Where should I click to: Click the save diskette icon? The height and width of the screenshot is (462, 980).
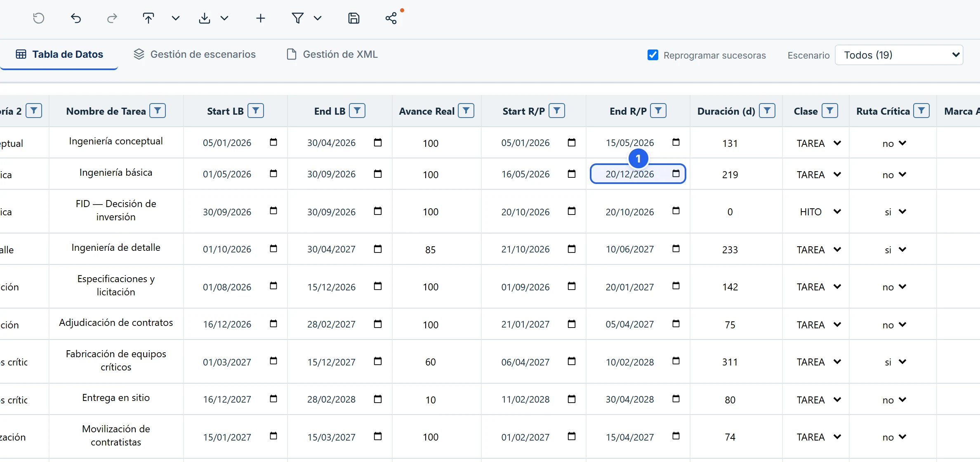(x=354, y=18)
